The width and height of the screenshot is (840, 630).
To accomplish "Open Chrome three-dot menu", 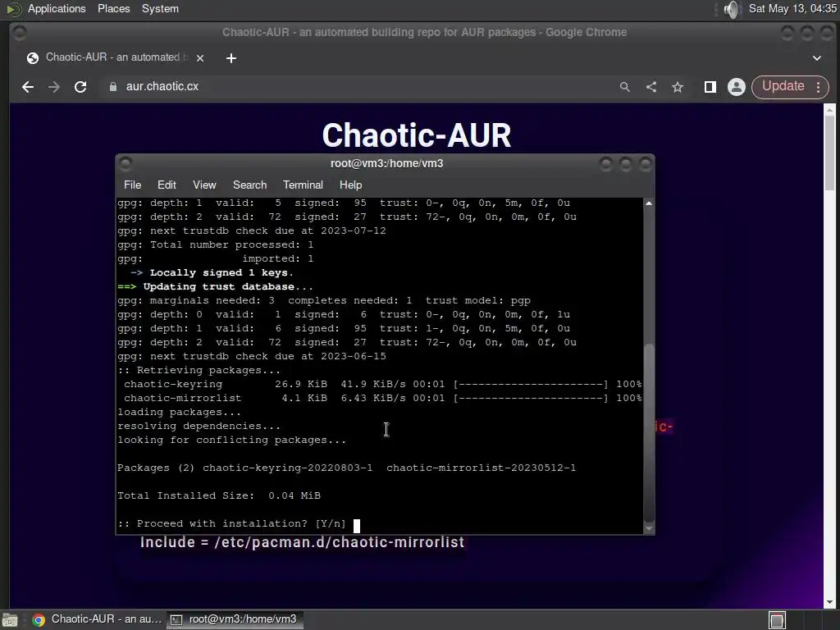I will (819, 87).
